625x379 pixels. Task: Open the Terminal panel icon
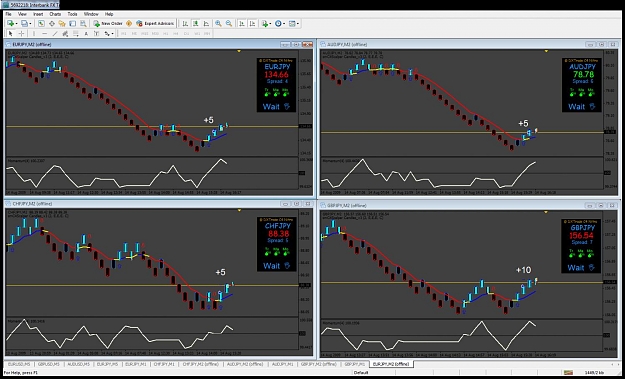(73, 24)
